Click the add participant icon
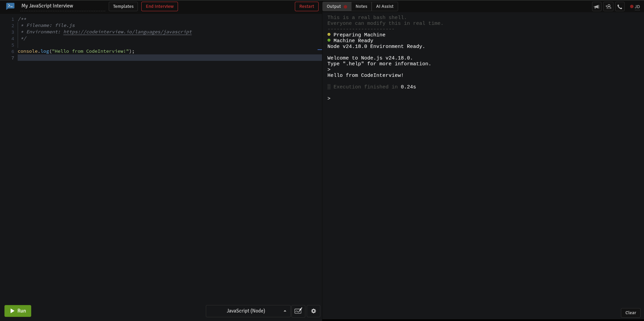The height and width of the screenshot is (321, 644). point(608,6)
